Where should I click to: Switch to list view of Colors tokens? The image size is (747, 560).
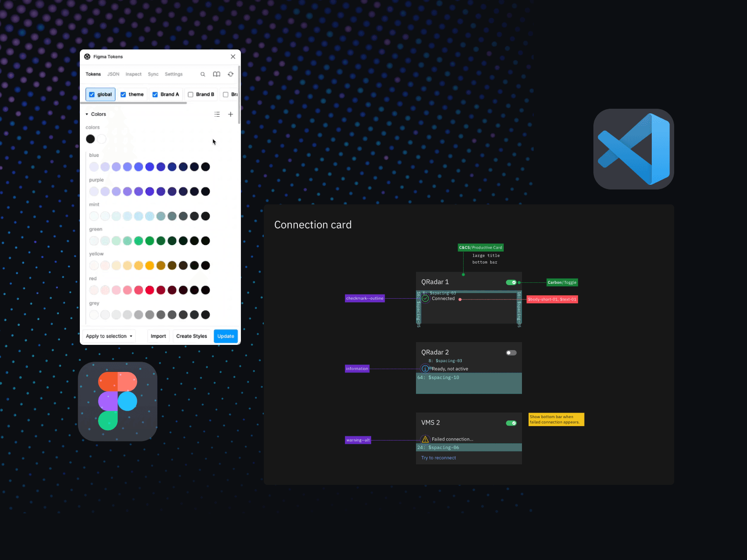point(217,114)
